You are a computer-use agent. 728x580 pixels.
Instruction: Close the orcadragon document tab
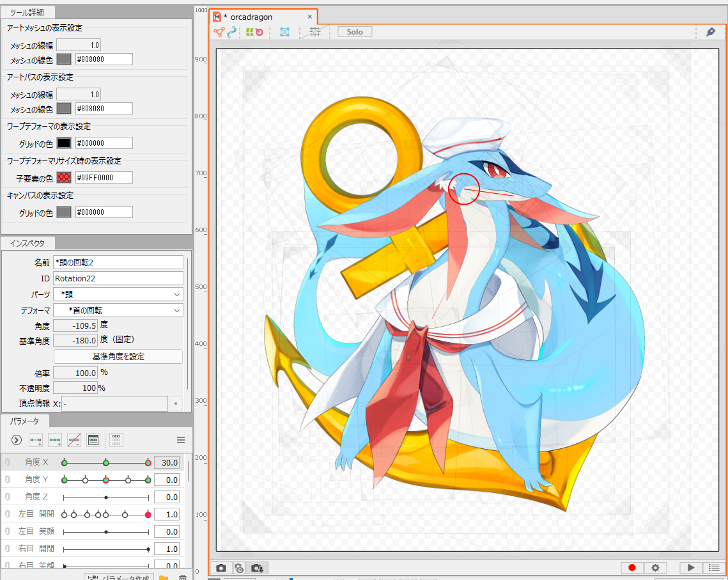point(310,17)
